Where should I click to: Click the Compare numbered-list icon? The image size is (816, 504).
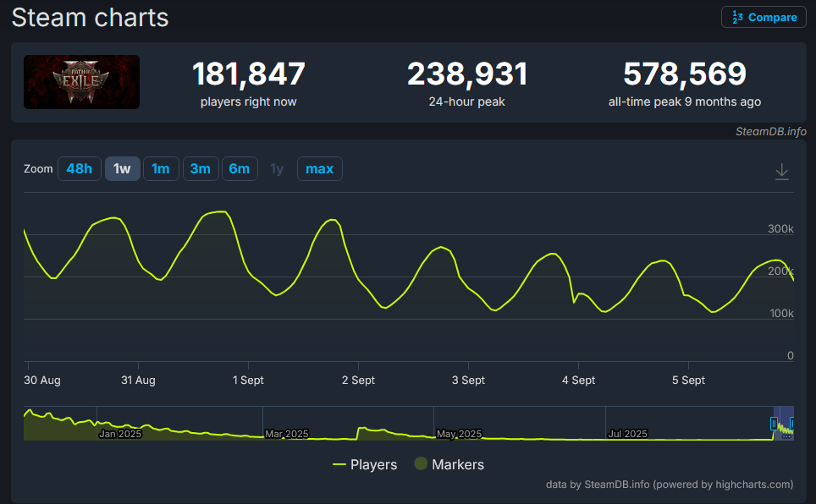tap(737, 17)
